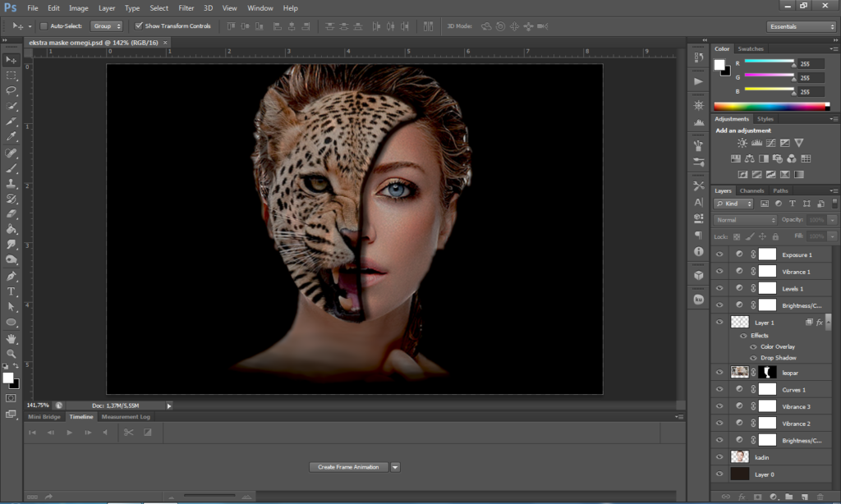Click the split-at-playhead scissors icon
This screenshot has height=504, width=841.
tap(129, 432)
